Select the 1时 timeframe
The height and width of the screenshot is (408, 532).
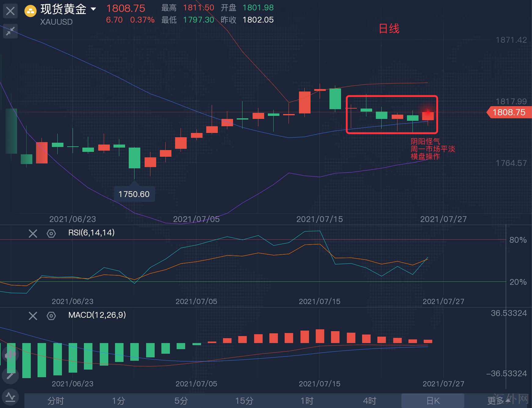[x=307, y=400]
